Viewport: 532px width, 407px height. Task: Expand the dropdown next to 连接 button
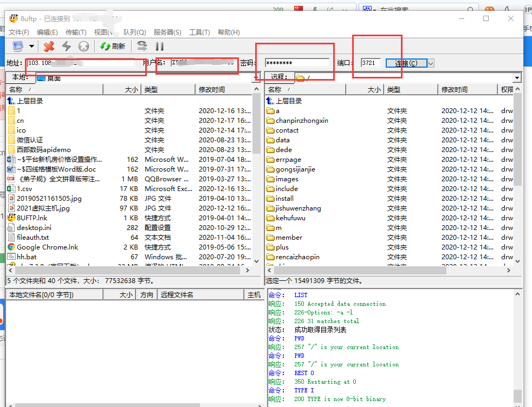pyautogui.click(x=431, y=63)
